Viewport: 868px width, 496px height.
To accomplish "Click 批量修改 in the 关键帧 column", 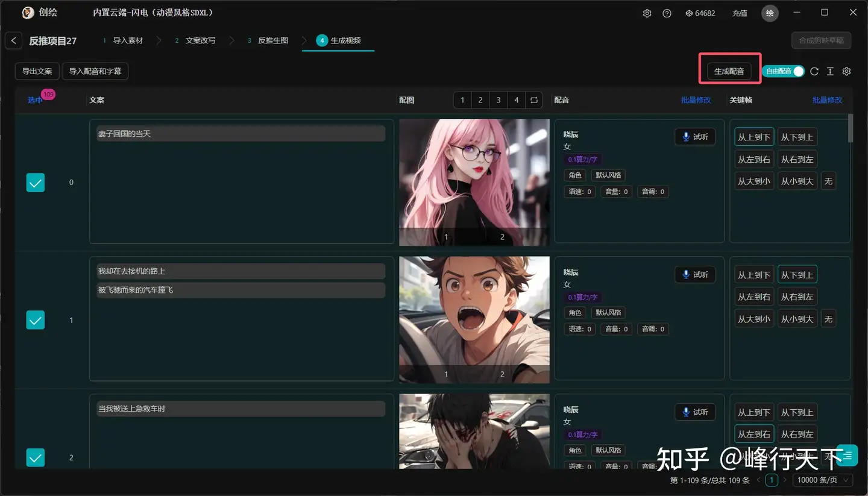I will click(827, 100).
